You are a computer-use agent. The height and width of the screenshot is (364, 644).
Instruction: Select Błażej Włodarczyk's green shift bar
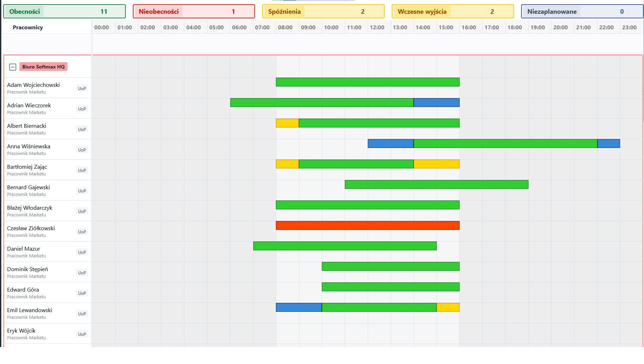click(368, 205)
